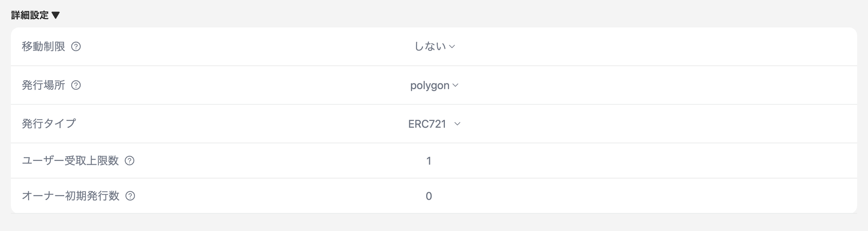Click the 移動制限 label text

[43, 46]
